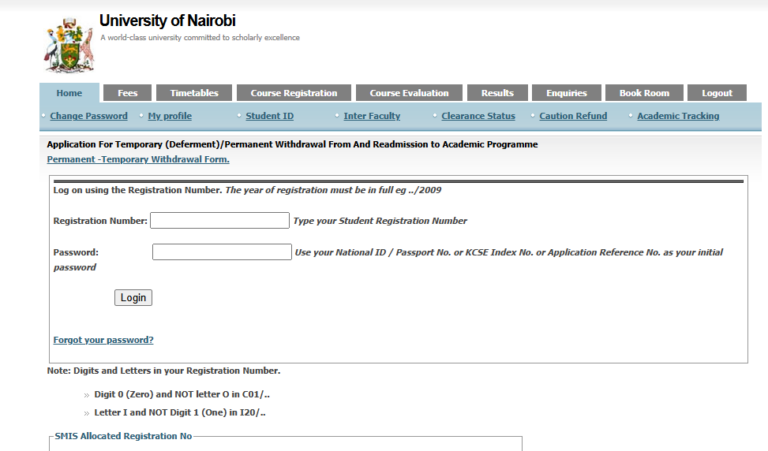Click the Login button
Viewport: 768px width, 451px height.
click(x=133, y=298)
